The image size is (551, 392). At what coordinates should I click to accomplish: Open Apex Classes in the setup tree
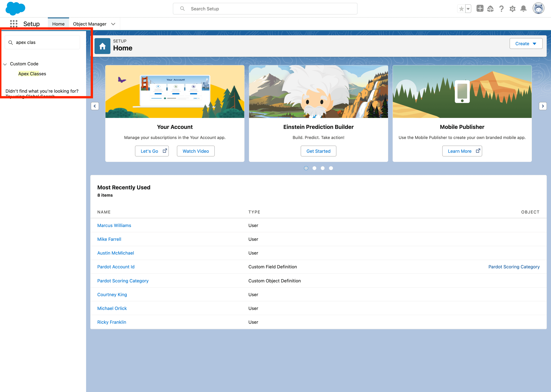pos(32,74)
